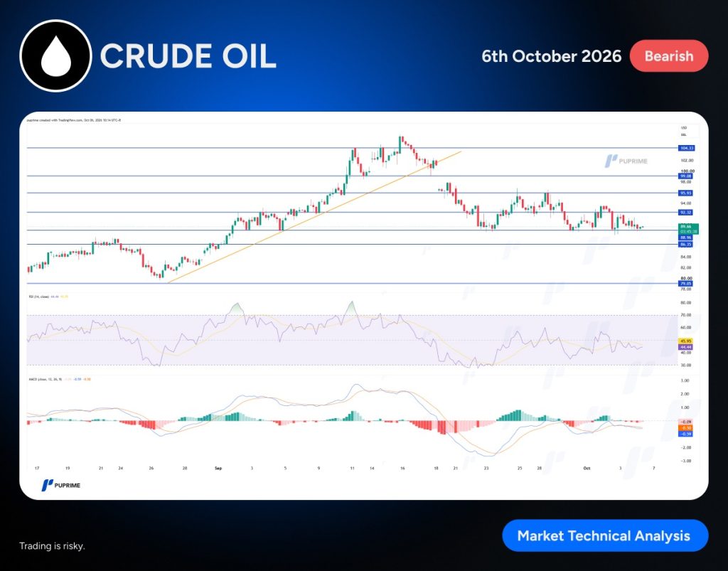Screen dimensions: 728x571
Task: Click the yellow 45.95 RSI value label
Action: click(686, 341)
